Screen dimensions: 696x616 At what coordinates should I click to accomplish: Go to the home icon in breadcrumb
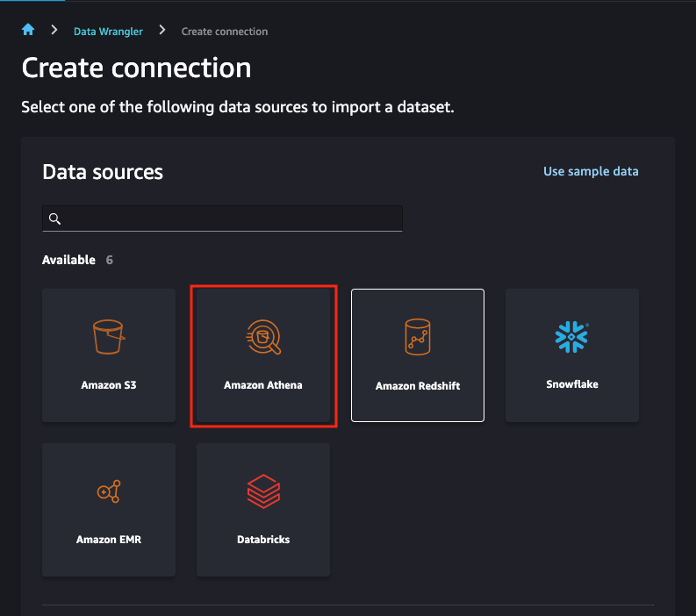pos(28,30)
